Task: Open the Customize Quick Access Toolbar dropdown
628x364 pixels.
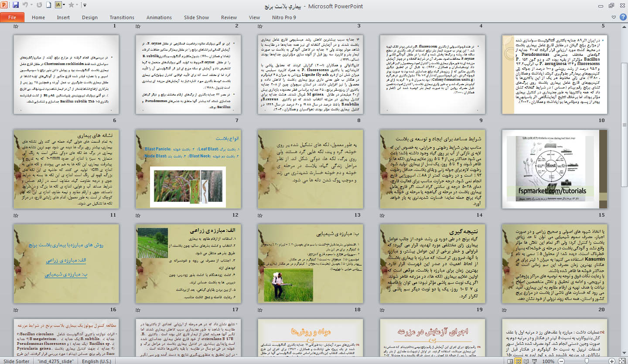Action: coord(84,5)
